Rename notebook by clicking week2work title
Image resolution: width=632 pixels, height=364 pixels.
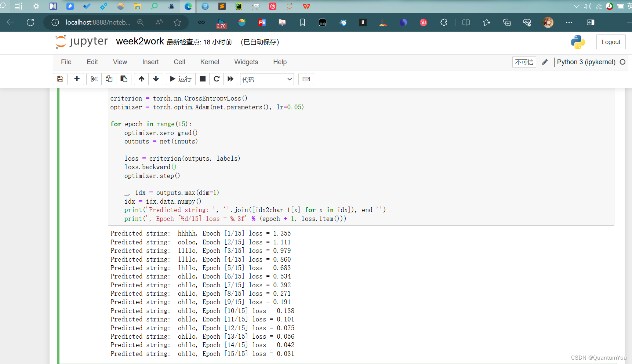[x=140, y=41]
